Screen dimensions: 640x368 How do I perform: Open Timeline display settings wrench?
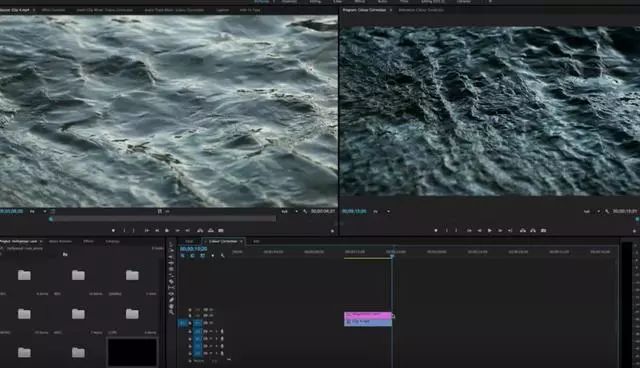[222, 256]
